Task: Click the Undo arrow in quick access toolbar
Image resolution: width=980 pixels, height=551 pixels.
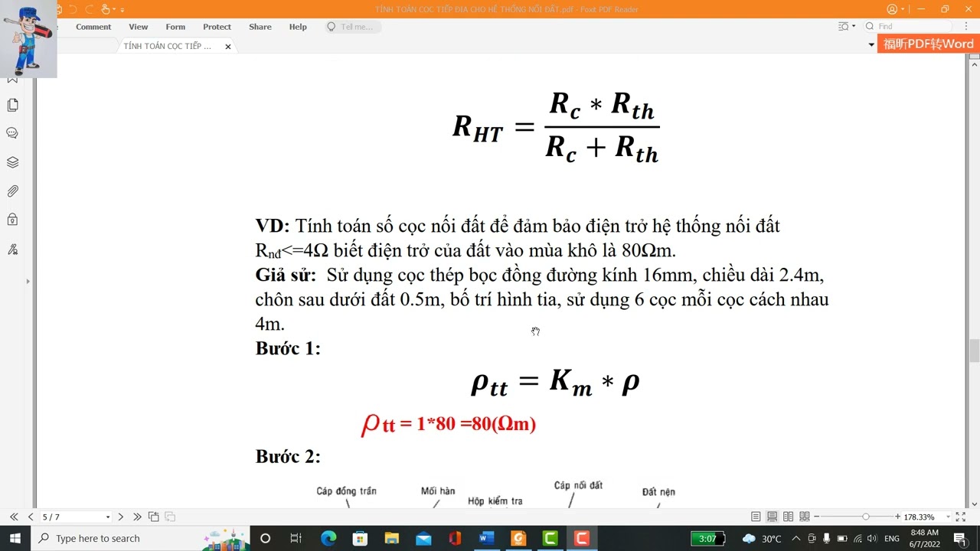Action: tap(73, 9)
